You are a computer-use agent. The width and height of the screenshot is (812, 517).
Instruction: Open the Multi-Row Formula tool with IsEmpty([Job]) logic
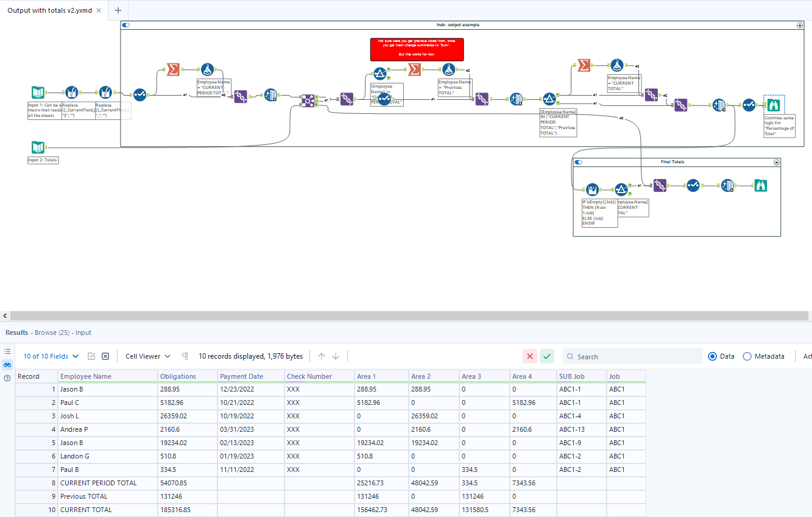point(592,189)
